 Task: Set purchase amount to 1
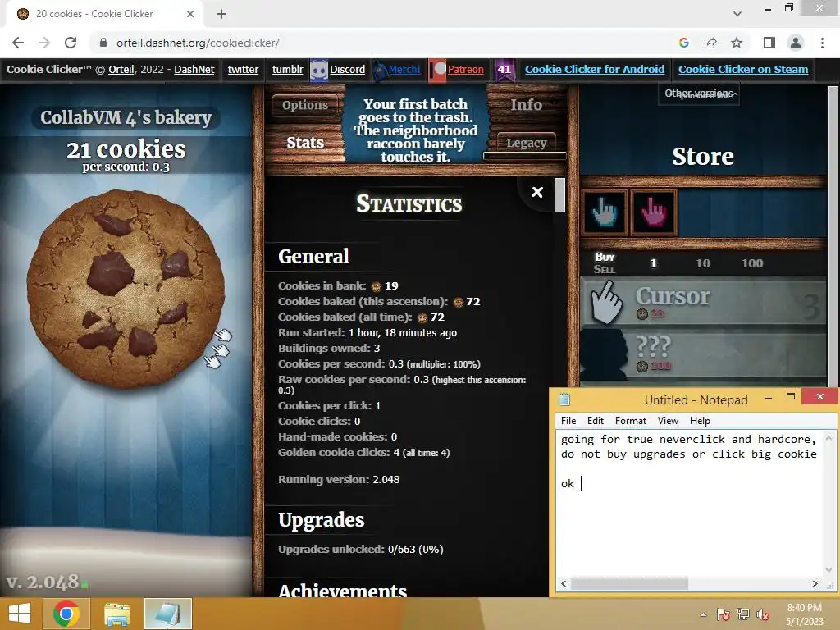653,263
